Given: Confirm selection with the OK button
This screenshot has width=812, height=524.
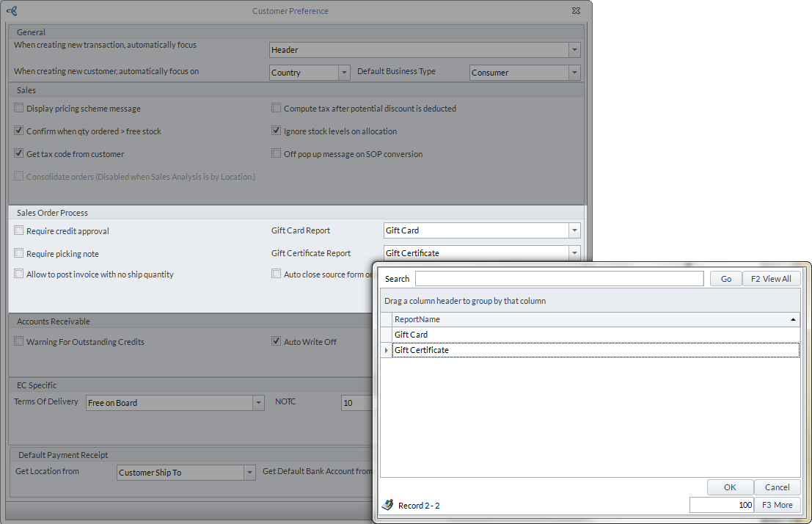Looking at the screenshot, I should [730, 487].
